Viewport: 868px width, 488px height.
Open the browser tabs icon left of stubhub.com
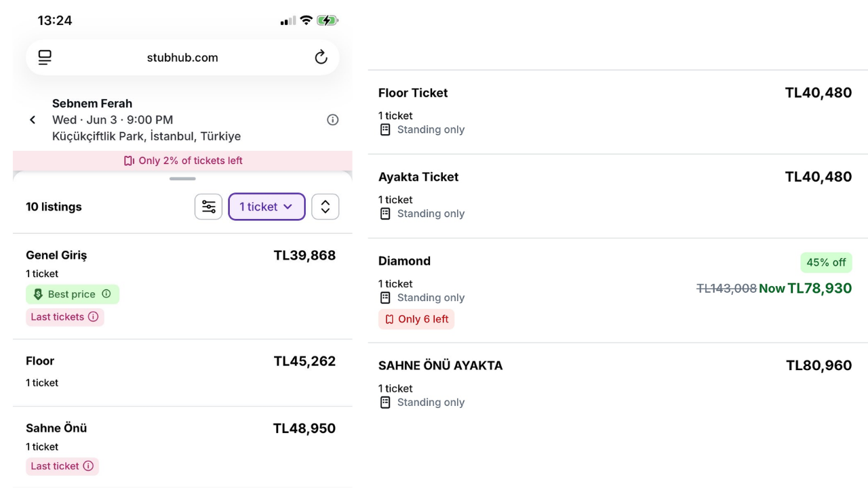pyautogui.click(x=45, y=58)
